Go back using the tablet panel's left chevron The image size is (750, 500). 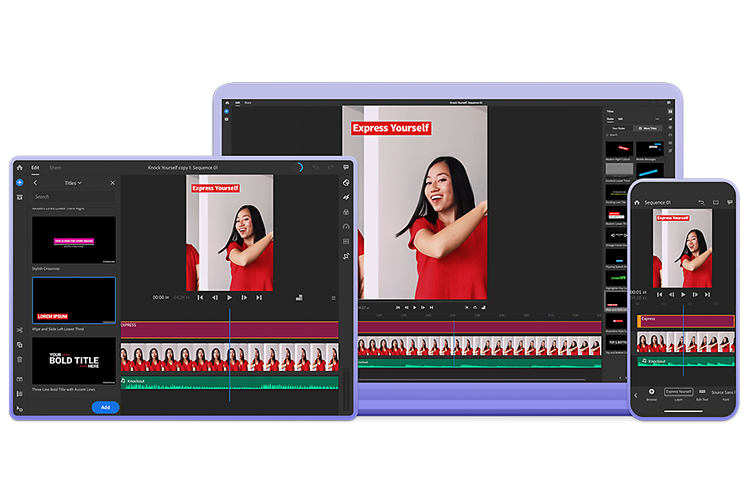click(x=35, y=183)
